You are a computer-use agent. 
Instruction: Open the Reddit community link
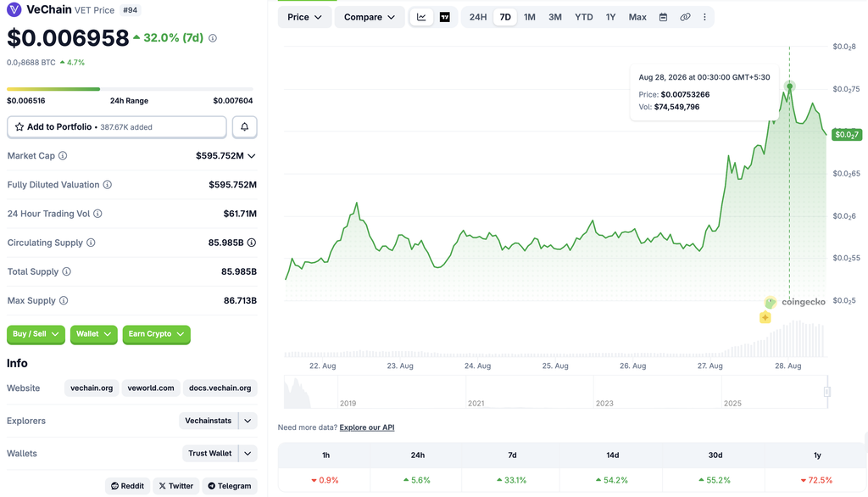tap(127, 486)
